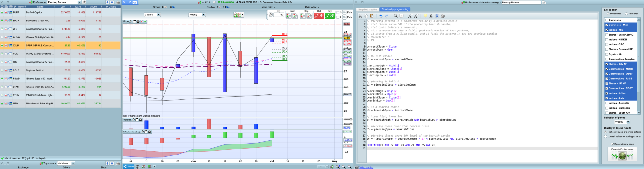Open the indicators and trading systems icon
This screenshot has height=169, width=644.
coord(237,15)
